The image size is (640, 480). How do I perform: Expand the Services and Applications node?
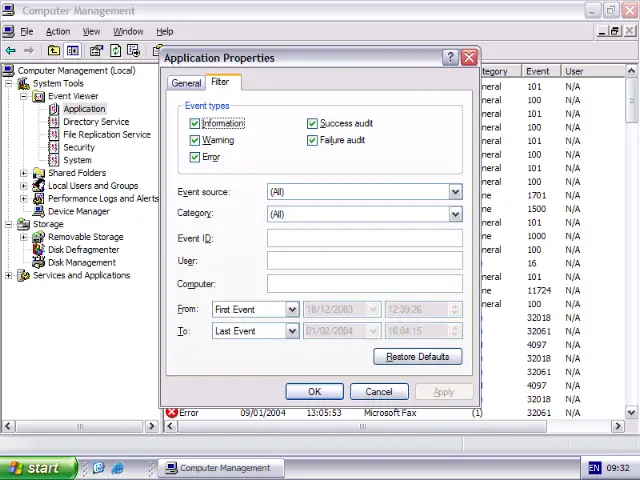pos(8,275)
